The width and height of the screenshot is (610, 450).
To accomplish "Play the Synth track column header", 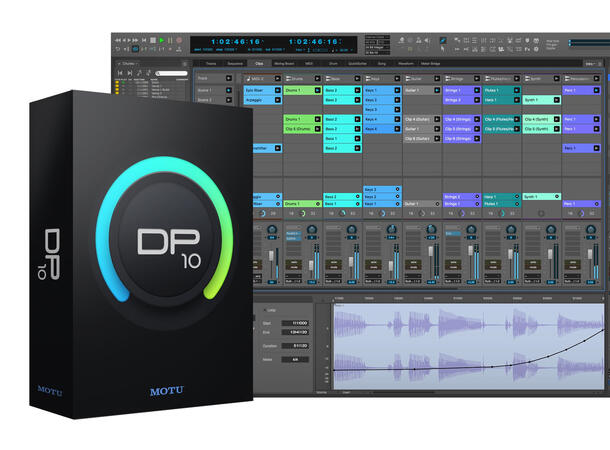I will pyautogui.click(x=556, y=79).
